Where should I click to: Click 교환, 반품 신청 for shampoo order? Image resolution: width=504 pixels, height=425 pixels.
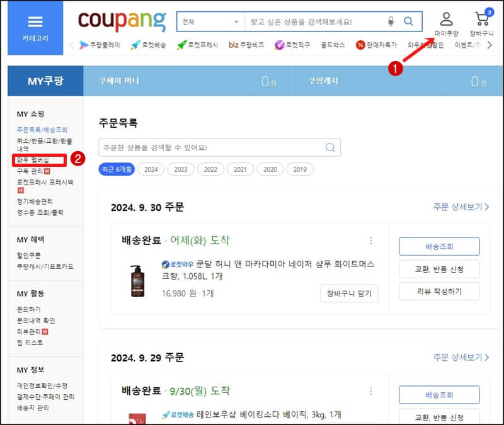click(439, 269)
